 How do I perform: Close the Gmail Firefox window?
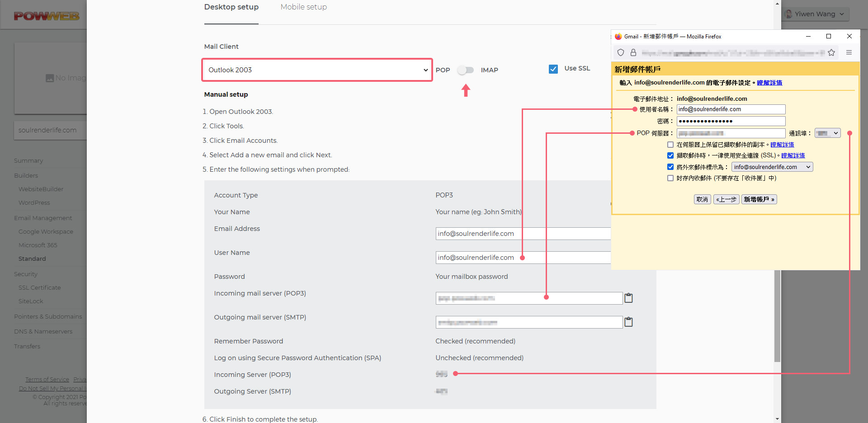[x=849, y=36]
